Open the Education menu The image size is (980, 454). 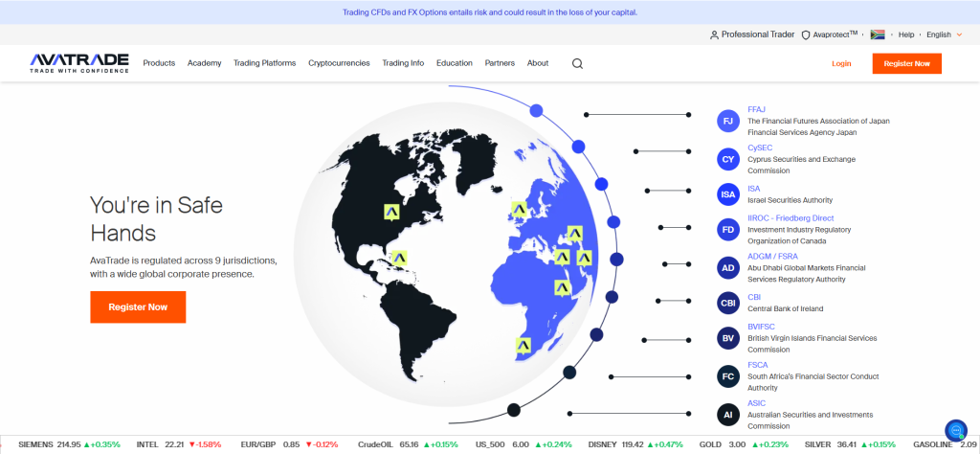tap(455, 63)
